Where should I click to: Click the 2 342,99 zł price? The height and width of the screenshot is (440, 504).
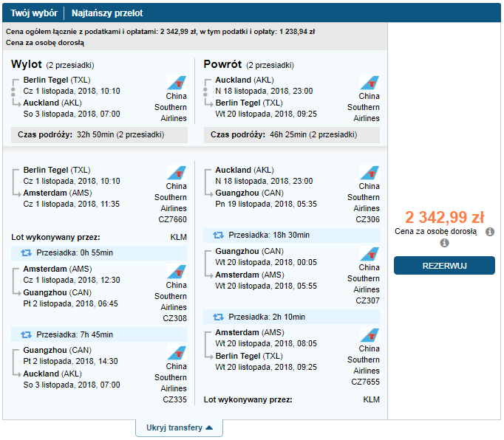(444, 218)
